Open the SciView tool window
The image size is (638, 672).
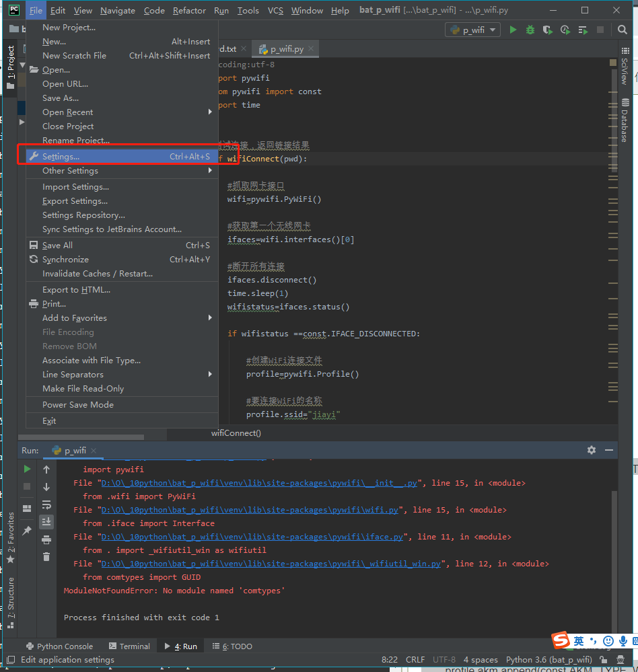tap(625, 66)
